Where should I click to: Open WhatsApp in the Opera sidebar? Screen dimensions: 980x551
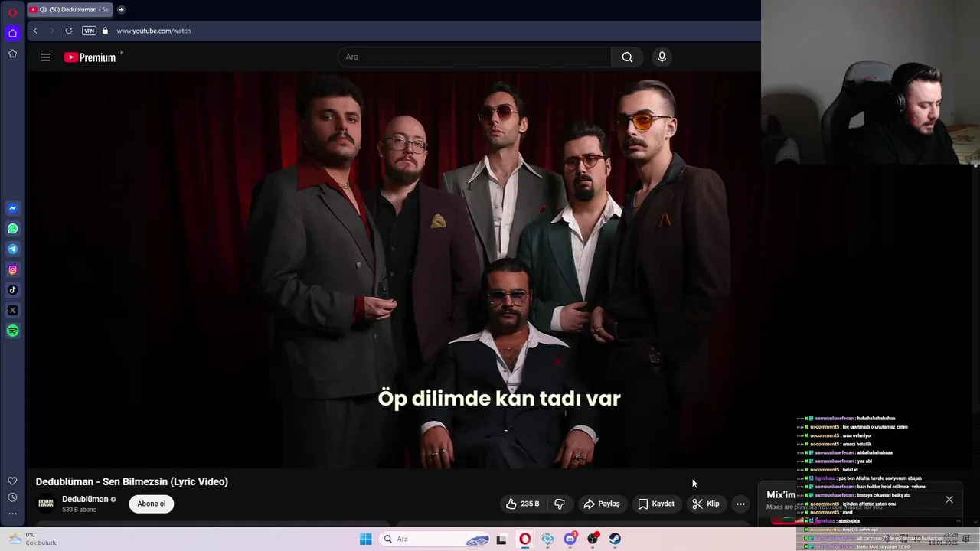(13, 229)
